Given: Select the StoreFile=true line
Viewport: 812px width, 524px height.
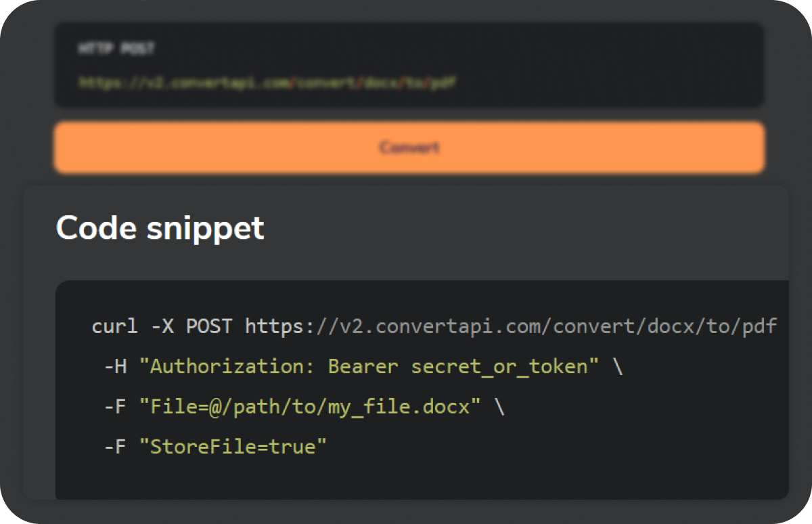Looking at the screenshot, I should [215, 447].
